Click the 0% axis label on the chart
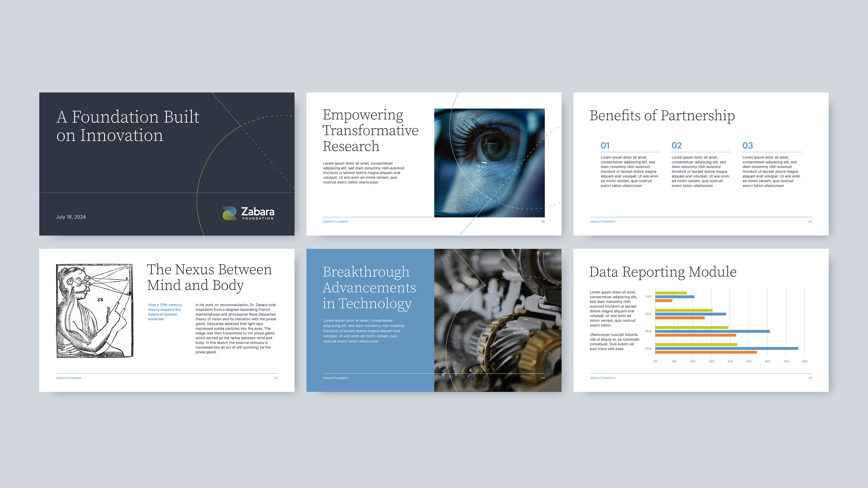Image resolution: width=868 pixels, height=488 pixels. 655,361
